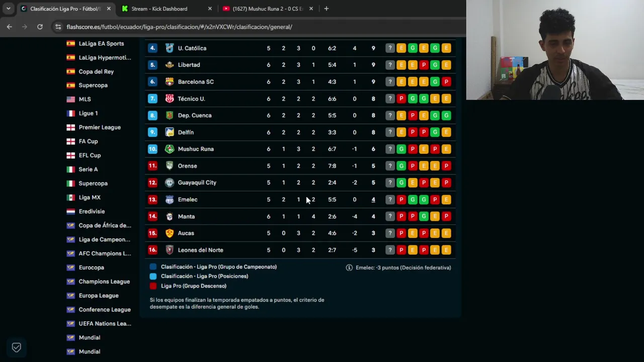Click the Mushuc Runa team crest
This screenshot has width=644, height=362.
[x=170, y=149]
